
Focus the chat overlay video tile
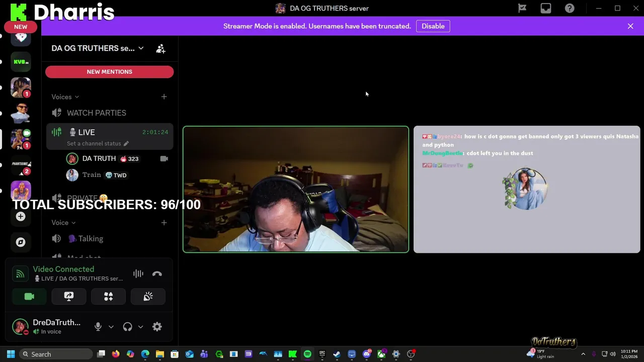point(527,189)
